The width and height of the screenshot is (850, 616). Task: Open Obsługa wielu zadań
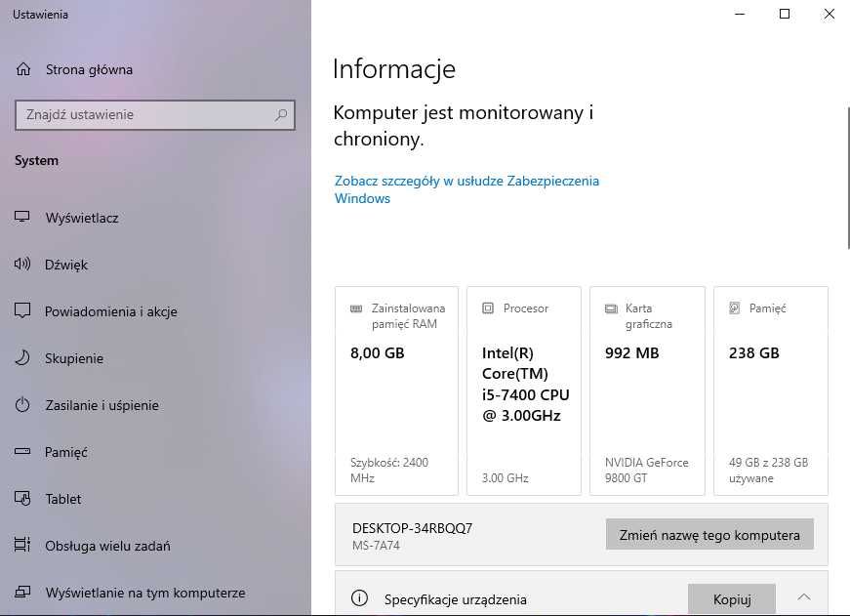point(107,546)
